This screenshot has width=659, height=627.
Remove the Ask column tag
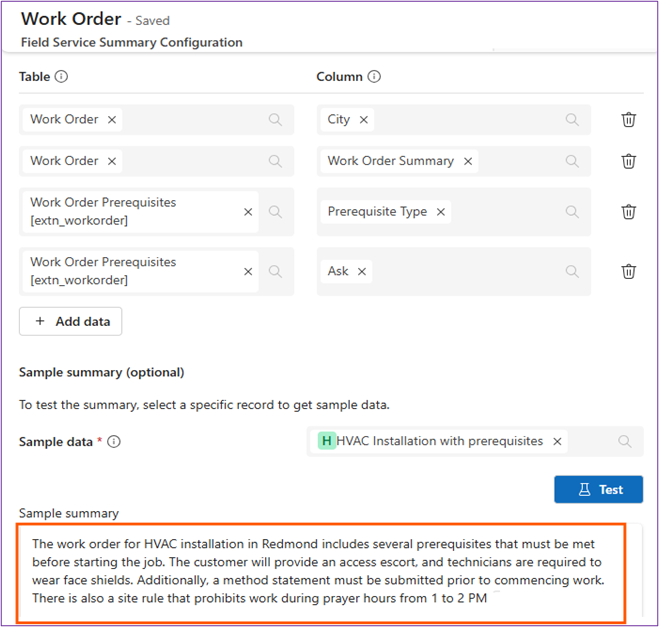click(362, 271)
